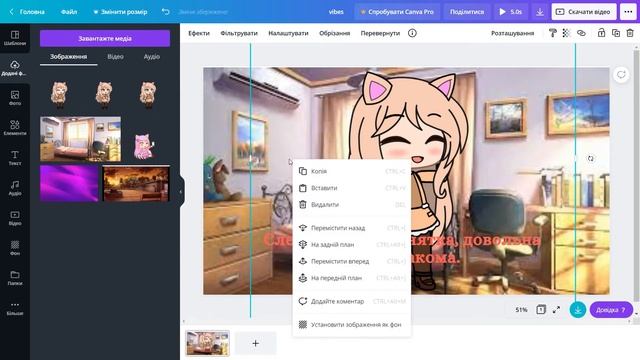Image resolution: width=640 pixels, height=360 pixels.
Task: Click the refresh icon near canvas corner
Action: tap(621, 75)
